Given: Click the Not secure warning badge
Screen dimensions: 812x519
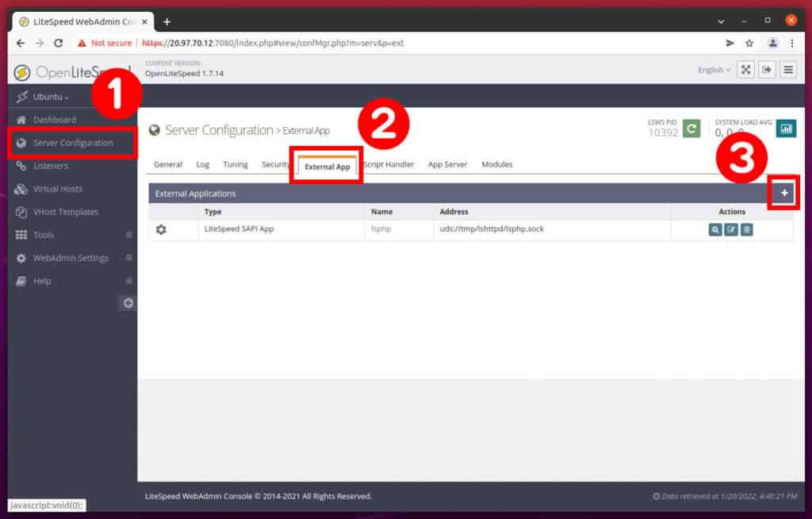Looking at the screenshot, I should (x=105, y=43).
